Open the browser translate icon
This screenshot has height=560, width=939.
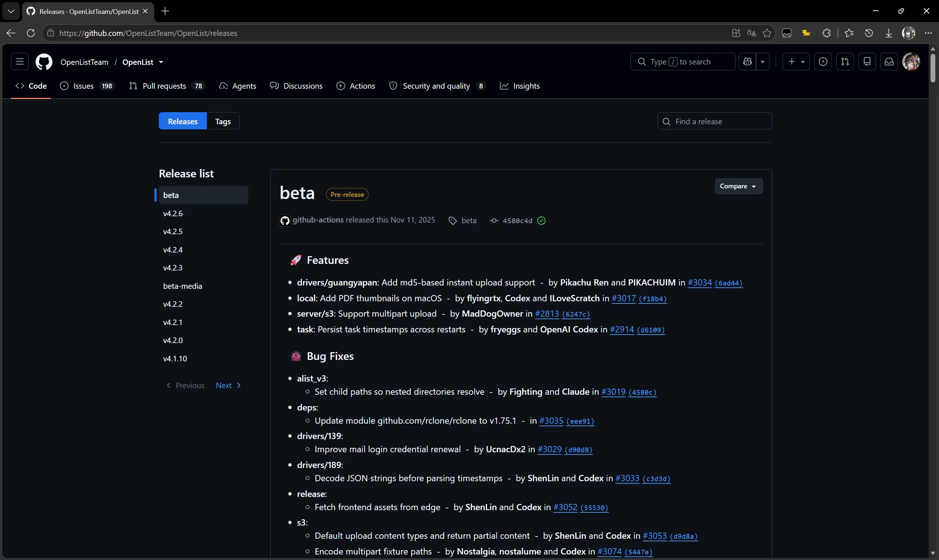(x=751, y=33)
